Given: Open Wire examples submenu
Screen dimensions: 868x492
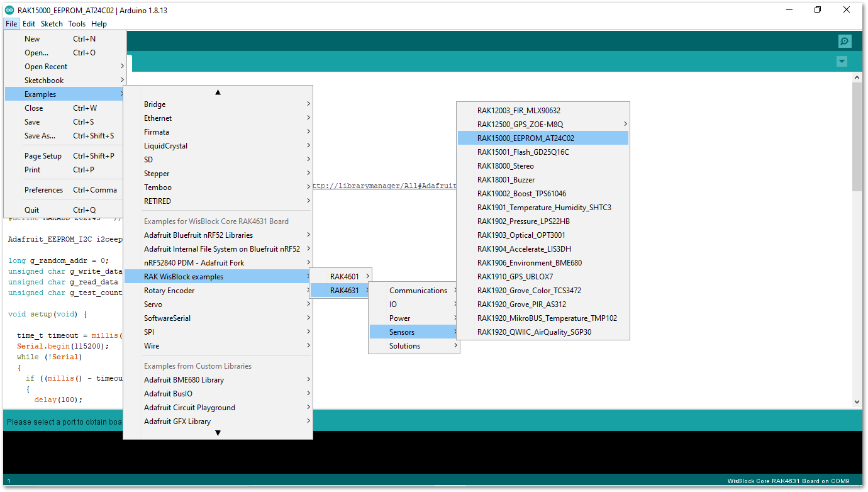Looking at the screenshot, I should (x=218, y=346).
